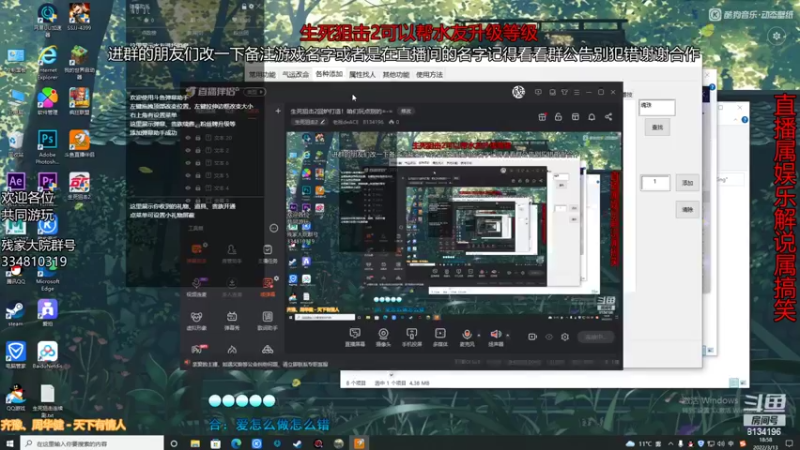Viewport: 800px width, 450px height.
Task: Open the 使用方法 tab
Action: [429, 74]
